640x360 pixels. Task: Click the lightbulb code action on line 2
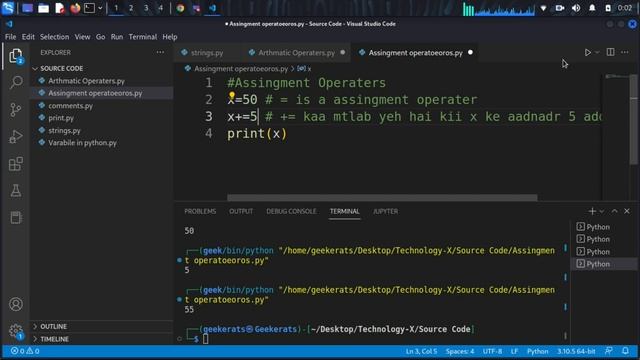231,96
